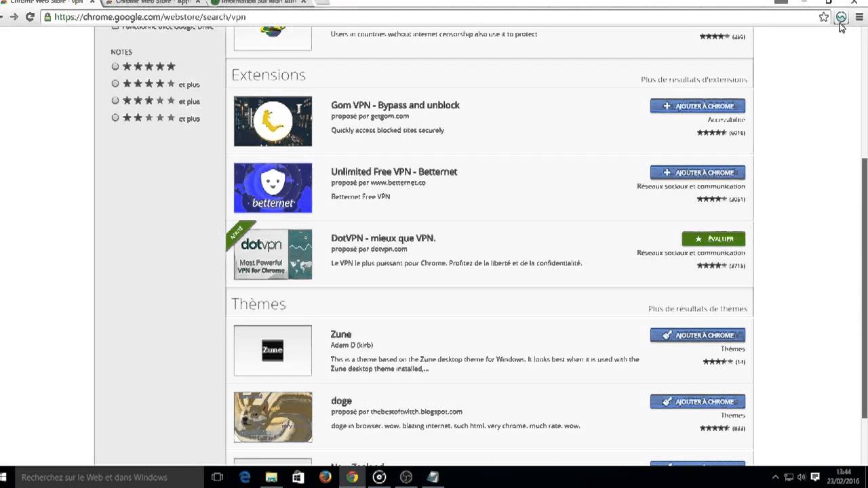This screenshot has width=868, height=488.
Task: Click Gom VPN star rating count
Action: pos(737,133)
